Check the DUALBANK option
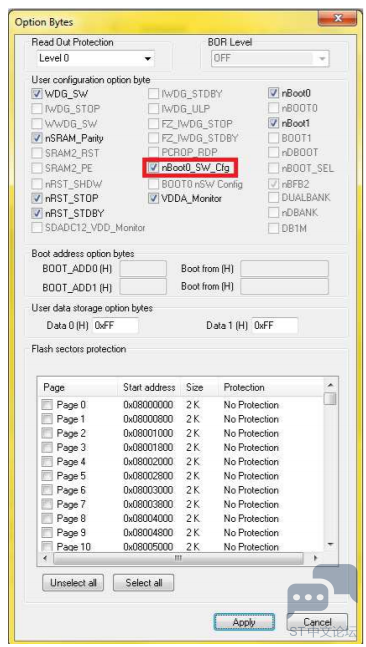Viewport: 366px width, 647px height. pyautogui.click(x=273, y=198)
